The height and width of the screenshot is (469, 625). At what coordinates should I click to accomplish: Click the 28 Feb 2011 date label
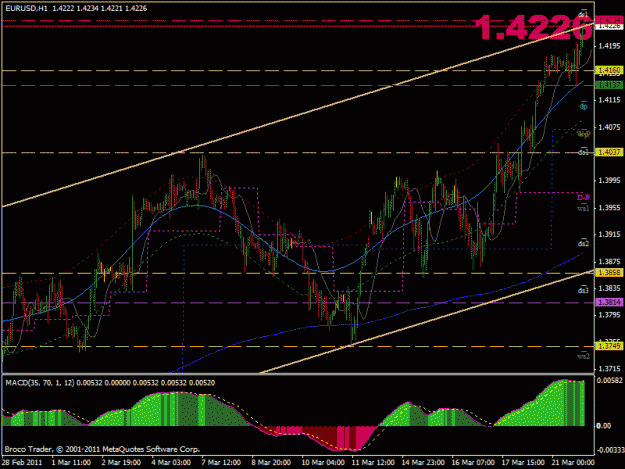click(22, 463)
